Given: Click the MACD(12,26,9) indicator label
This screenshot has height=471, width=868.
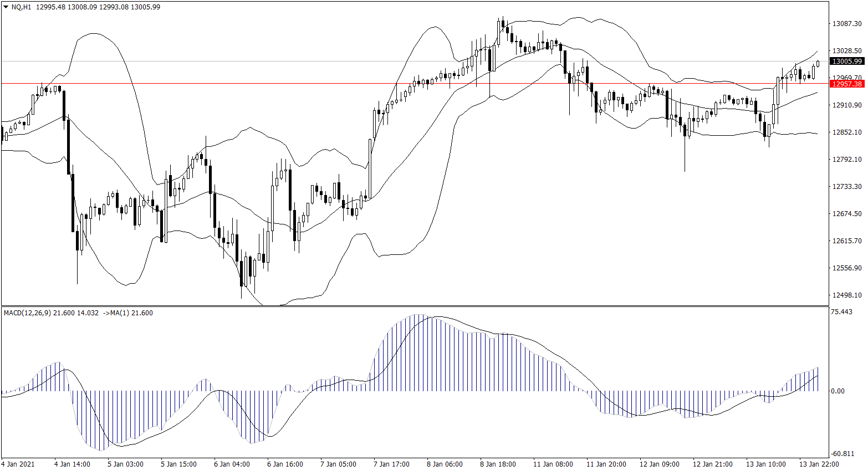Looking at the screenshot, I should coord(27,313).
